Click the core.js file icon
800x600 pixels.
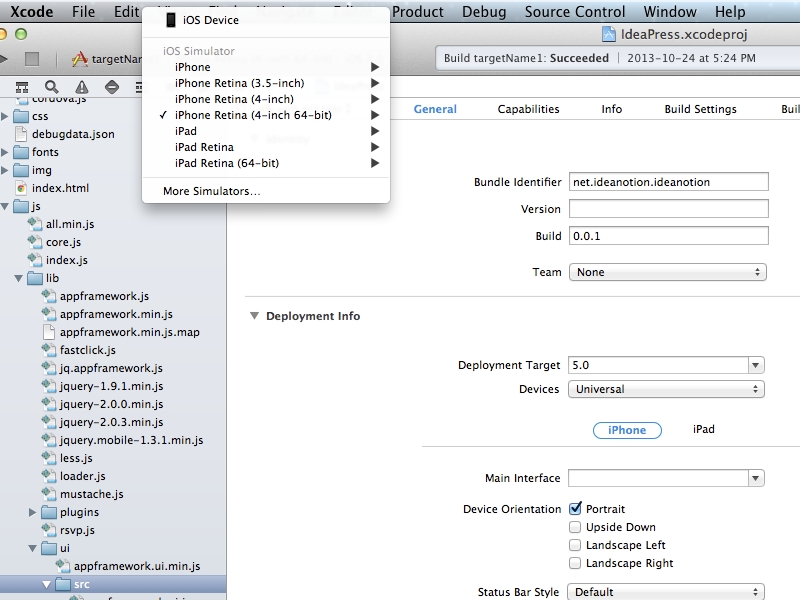[x=35, y=242]
